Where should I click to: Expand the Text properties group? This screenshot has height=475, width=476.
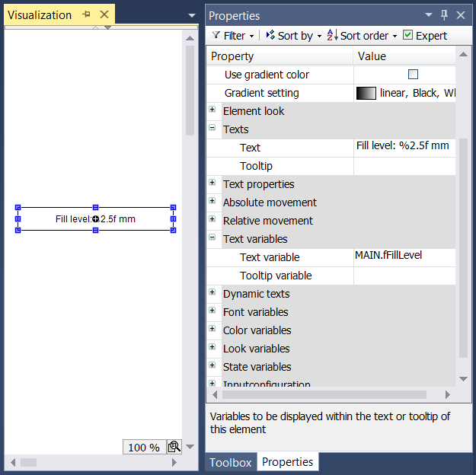coord(212,183)
